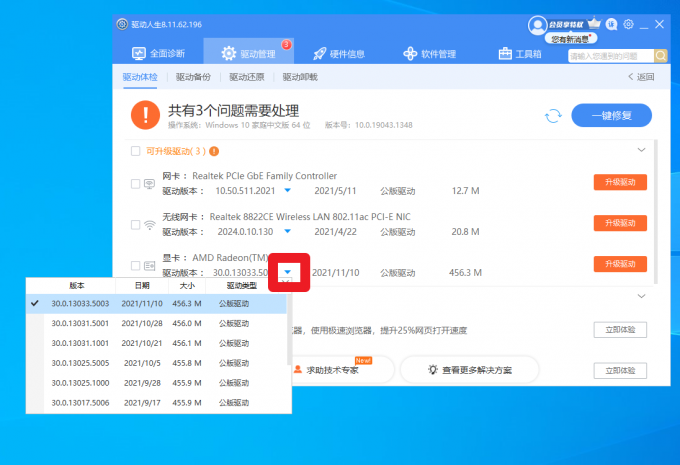The image size is (680, 465).
Task: Toggle the AMD Radeon version dropdown arrow
Action: pos(288,272)
